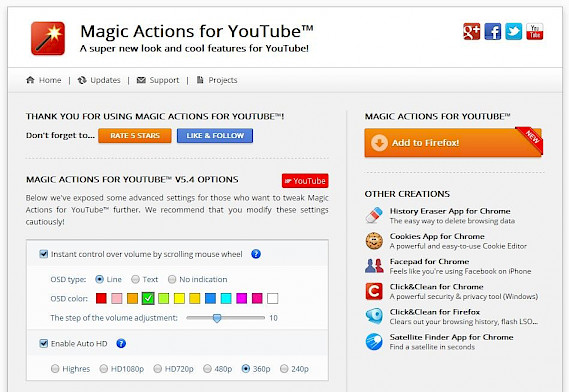Open the Facebook social icon

click(492, 31)
